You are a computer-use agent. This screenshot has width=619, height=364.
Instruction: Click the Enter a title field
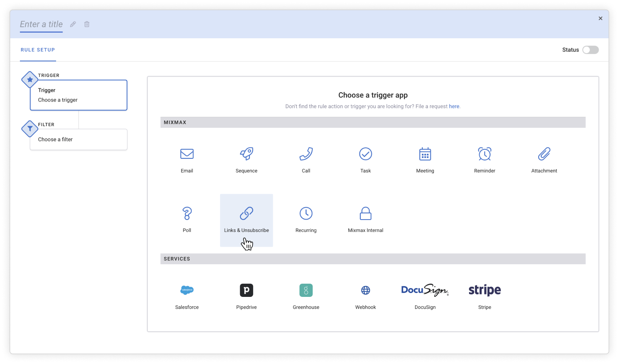[x=41, y=24]
